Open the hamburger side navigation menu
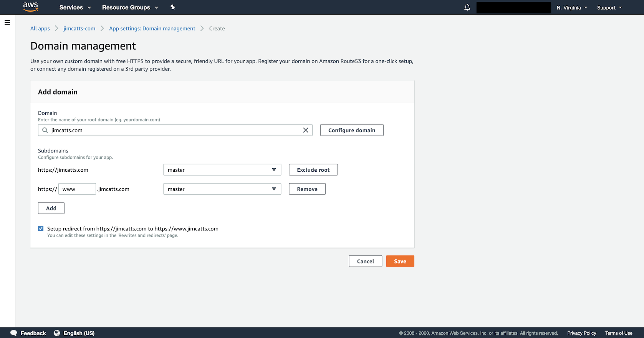Viewport: 644px width, 338px height. click(x=7, y=23)
